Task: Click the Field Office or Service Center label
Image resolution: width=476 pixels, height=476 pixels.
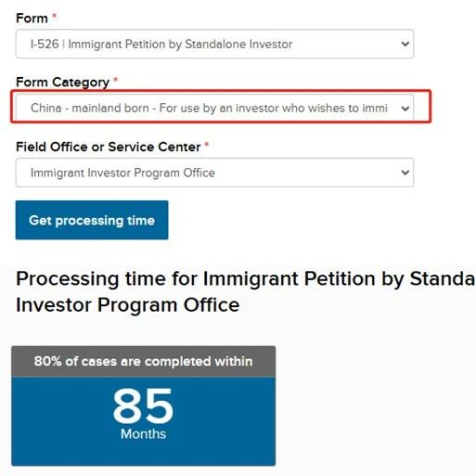Action: (109, 147)
